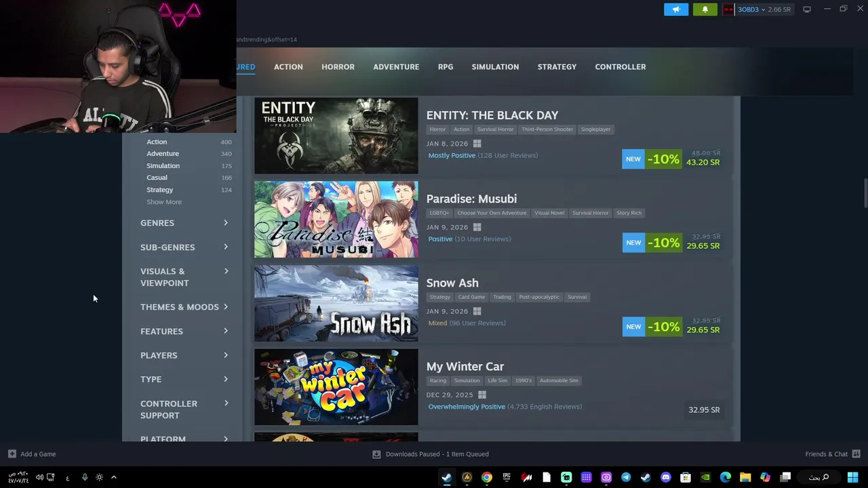This screenshot has width=868, height=488.
Task: Open the green notifications bell
Action: [x=705, y=9]
